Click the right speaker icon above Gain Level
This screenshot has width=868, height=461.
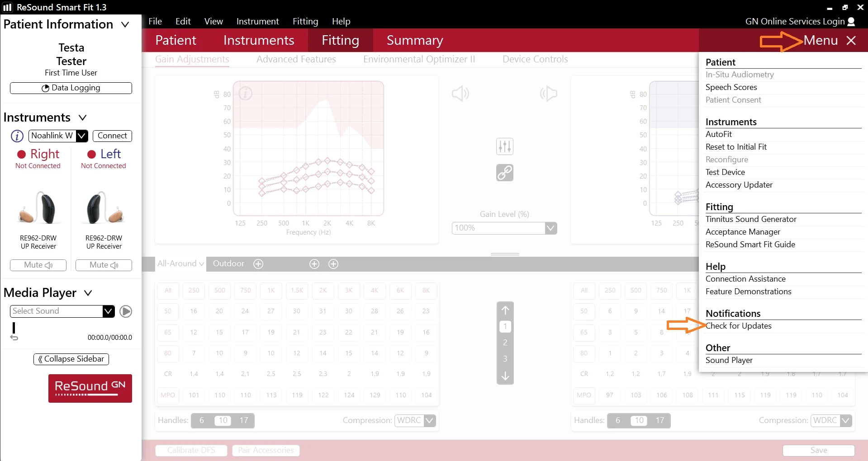[548, 94]
